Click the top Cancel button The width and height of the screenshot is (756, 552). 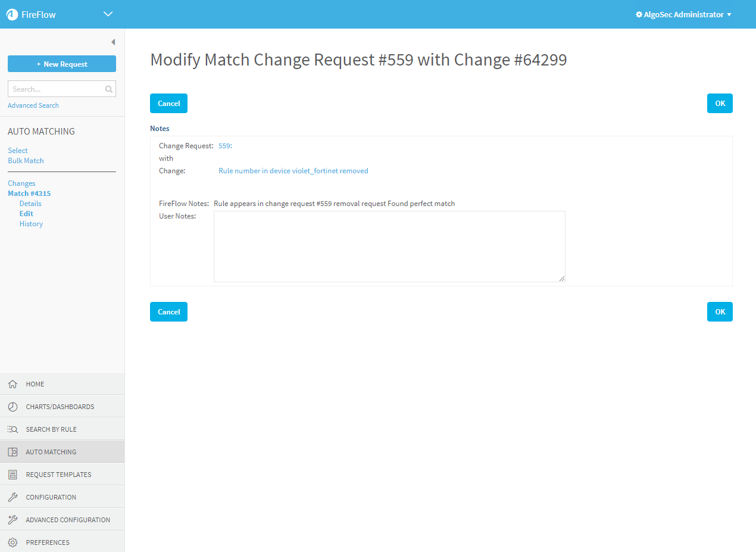[x=168, y=104]
